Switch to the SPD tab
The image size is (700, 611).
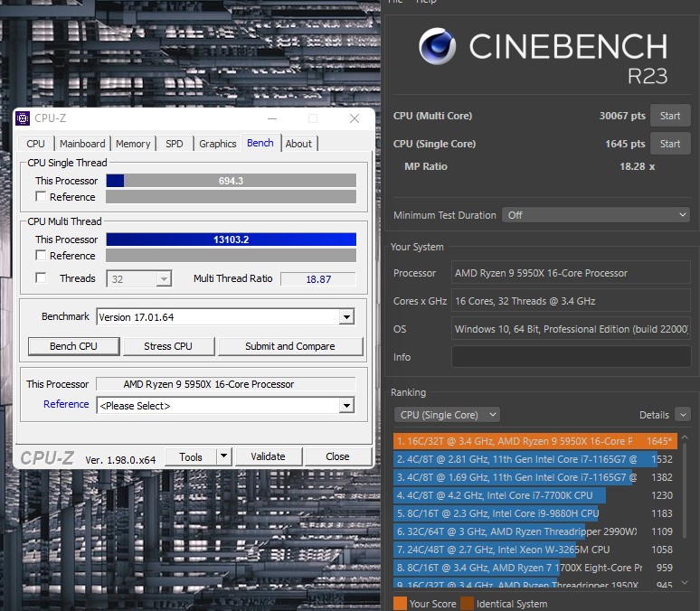click(175, 144)
